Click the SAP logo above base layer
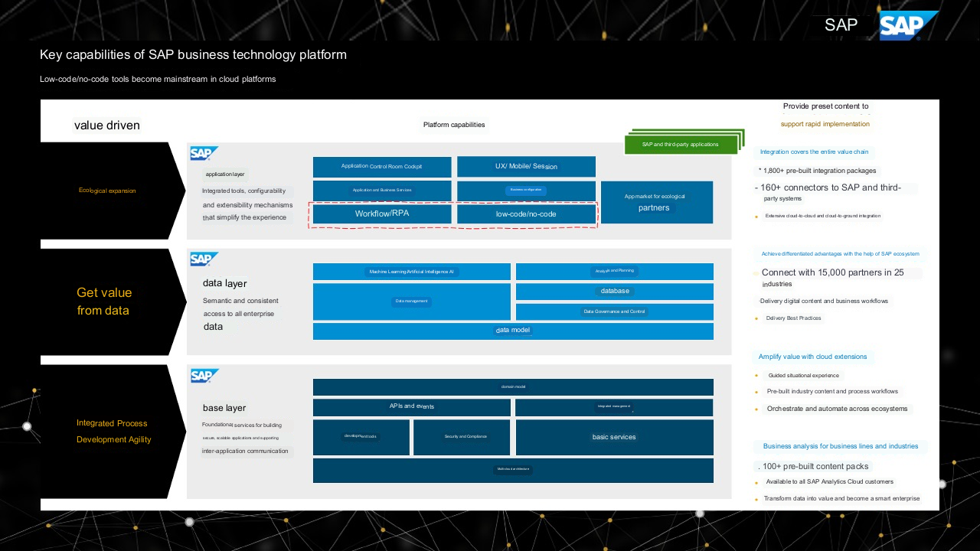Image resolution: width=980 pixels, height=551 pixels. (x=204, y=376)
